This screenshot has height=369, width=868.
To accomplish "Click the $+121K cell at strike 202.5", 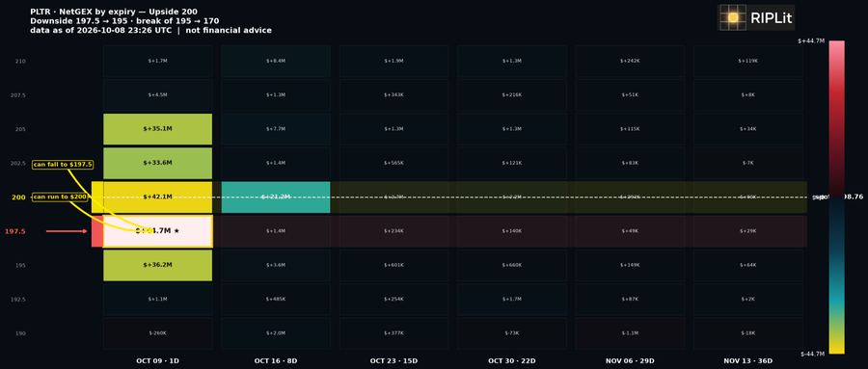I will (x=512, y=163).
